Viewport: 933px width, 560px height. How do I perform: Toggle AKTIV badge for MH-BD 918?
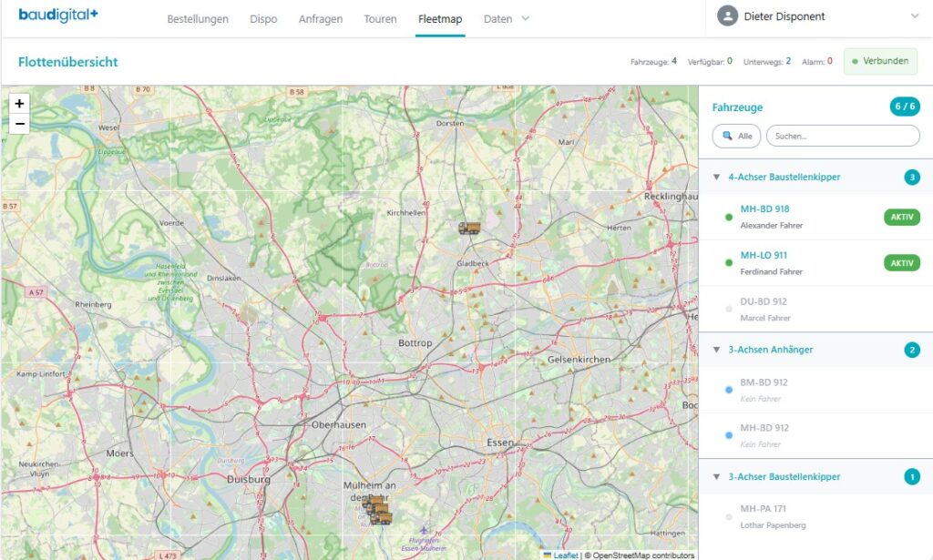pyautogui.click(x=901, y=217)
